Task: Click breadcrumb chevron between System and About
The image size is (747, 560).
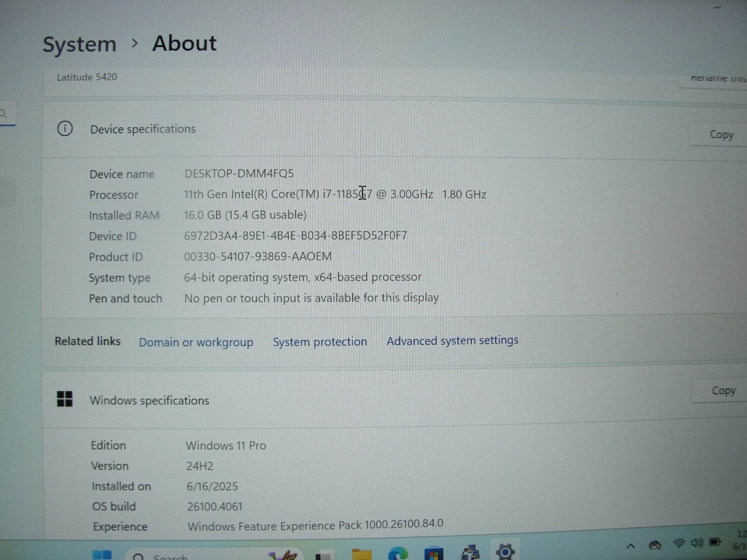Action: 135,43
